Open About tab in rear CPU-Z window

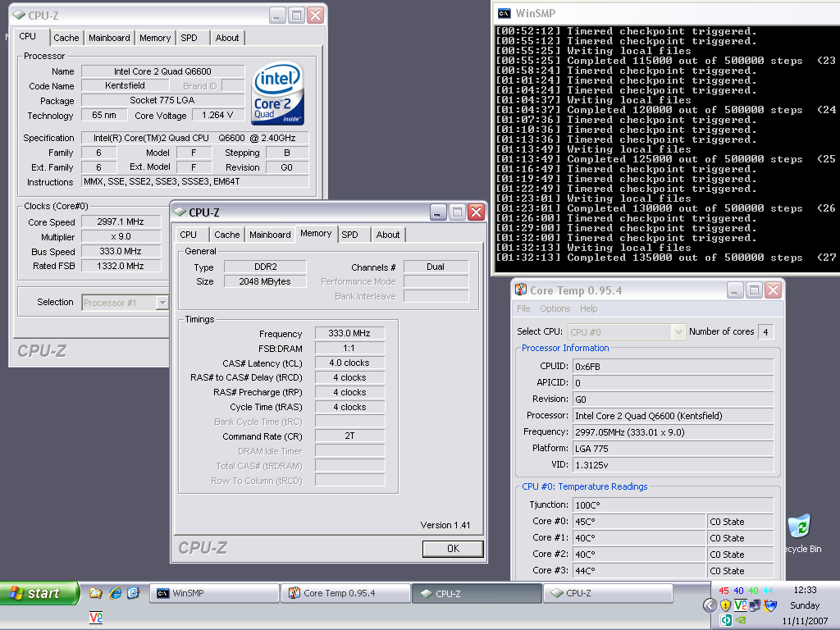227,38
